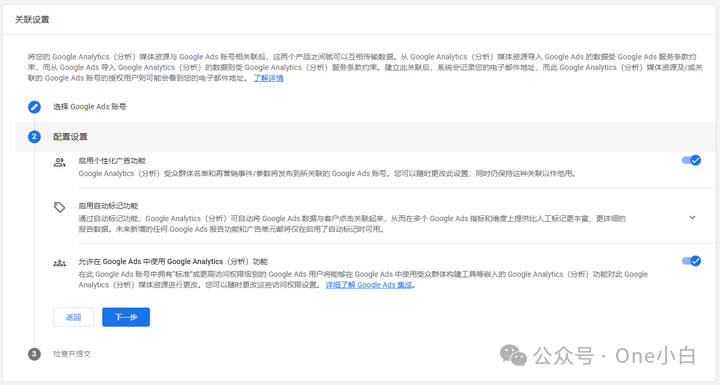Turn off Google Analytics in Google Ads toggle
This screenshot has width=720, height=385.
tap(691, 261)
